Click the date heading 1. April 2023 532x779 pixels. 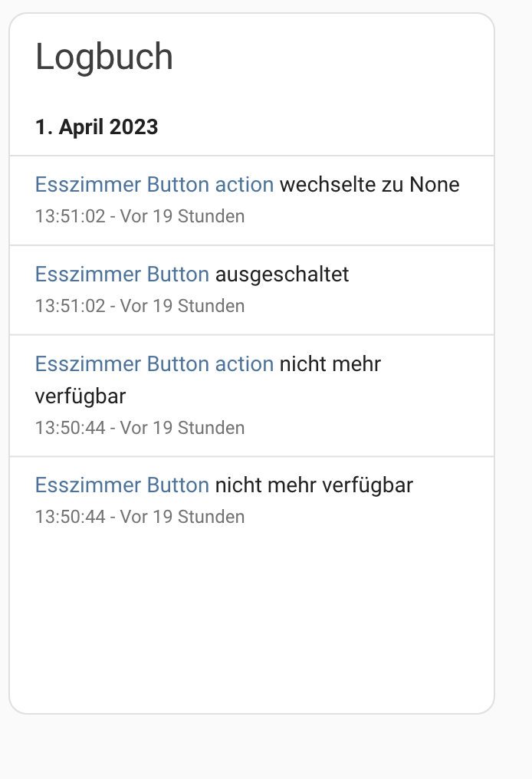[x=97, y=127]
